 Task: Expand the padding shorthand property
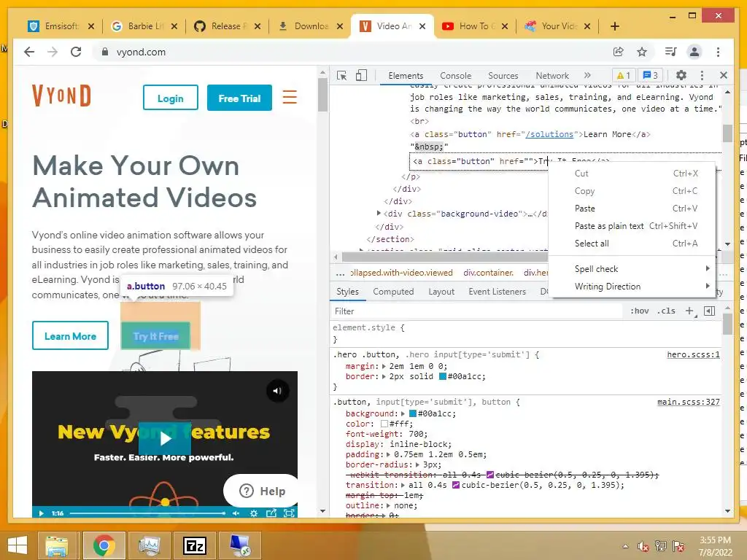(388, 454)
